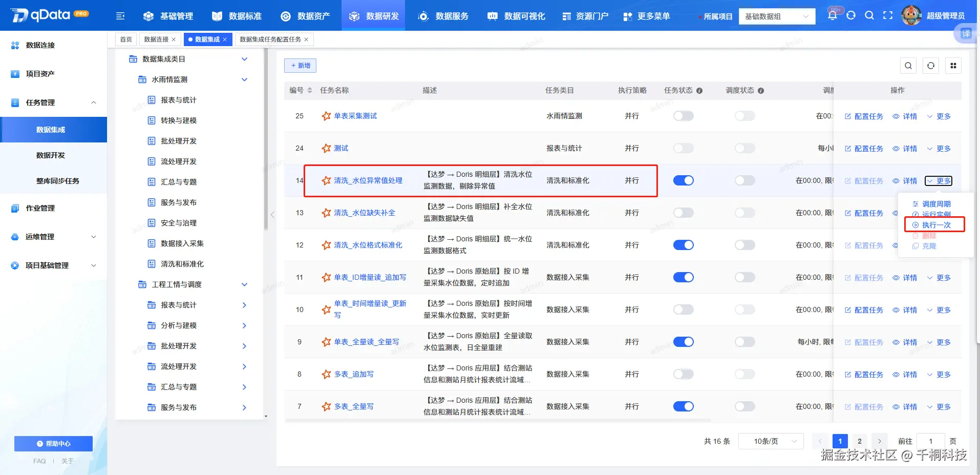980x475 pixels.
Task: Open 详情 for the 测试 row
Action: 905,149
